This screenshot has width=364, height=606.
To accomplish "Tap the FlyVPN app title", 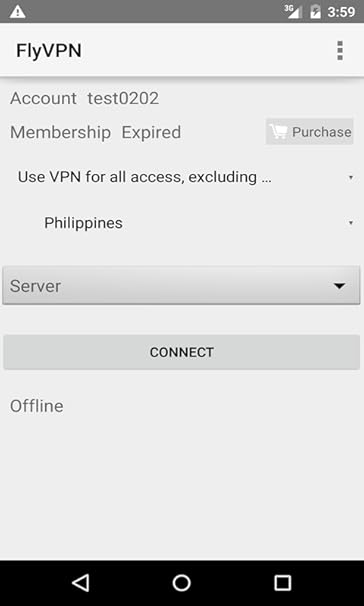I will click(49, 51).
